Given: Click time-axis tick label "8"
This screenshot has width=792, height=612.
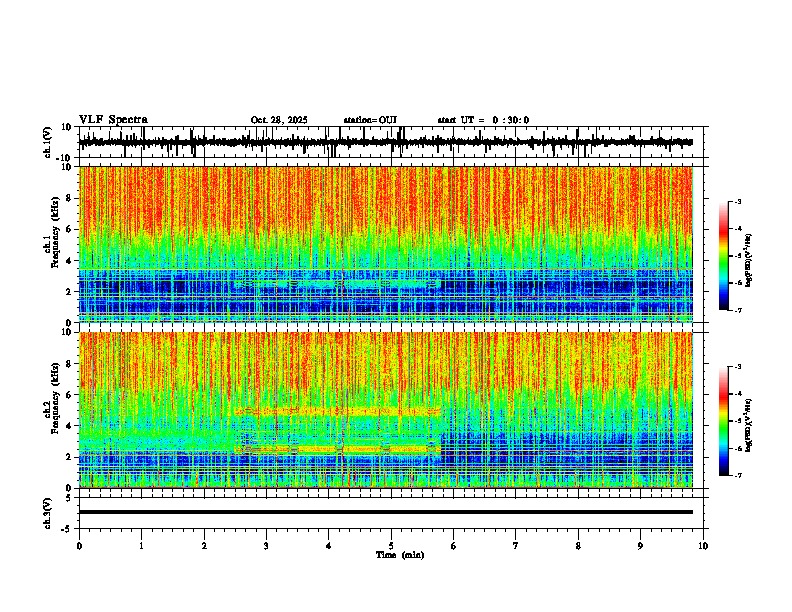Looking at the screenshot, I should point(578,546).
